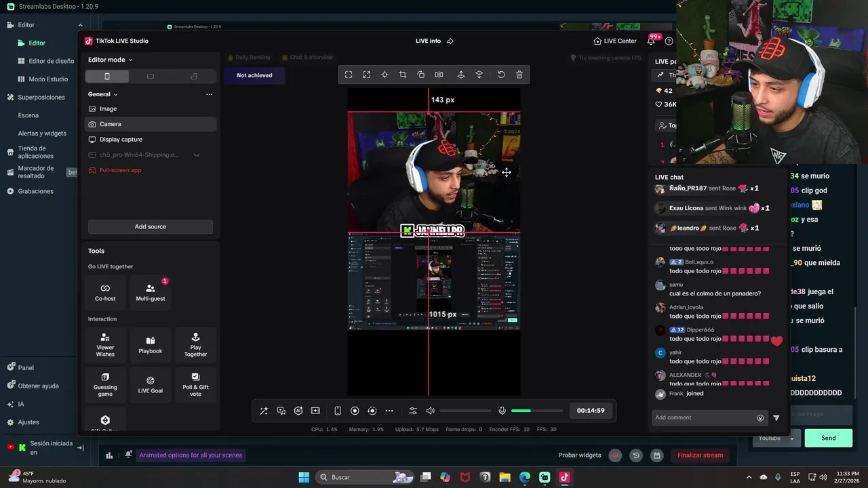
Task: Open the Play Together interaction
Action: (x=195, y=344)
